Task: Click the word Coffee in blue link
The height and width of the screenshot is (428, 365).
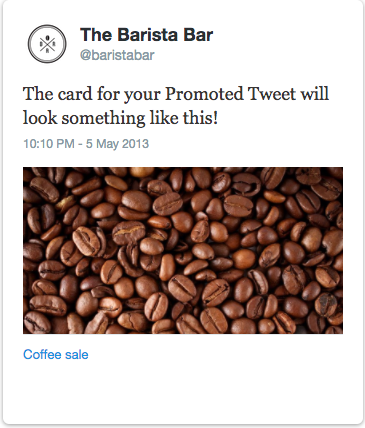Action: pos(42,354)
